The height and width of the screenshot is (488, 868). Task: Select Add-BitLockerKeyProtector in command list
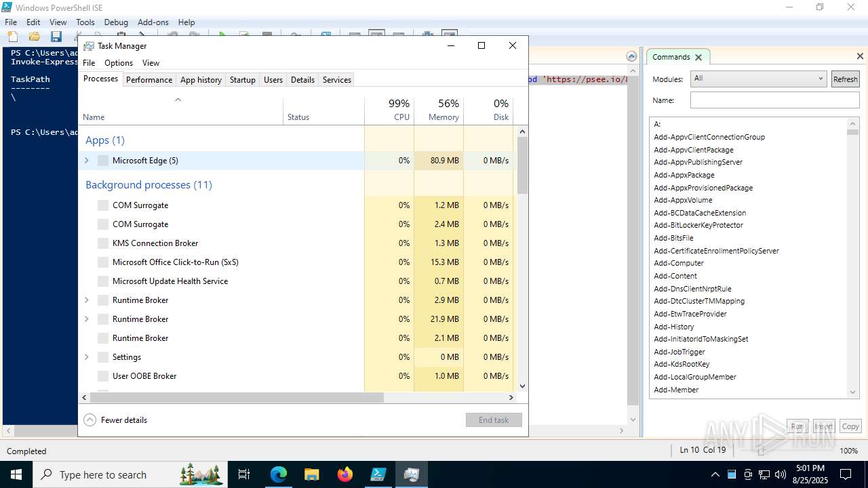(x=698, y=225)
